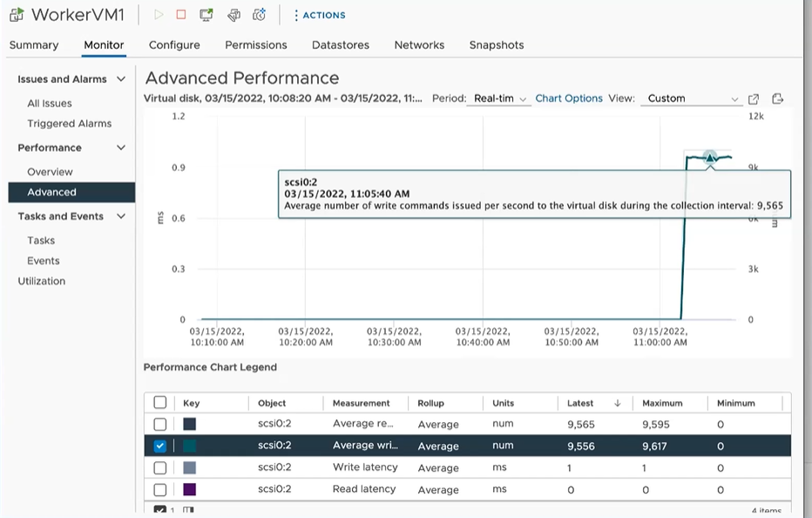This screenshot has height=518, width=812.
Task: Switch to the Snapshots tab
Action: (x=497, y=44)
